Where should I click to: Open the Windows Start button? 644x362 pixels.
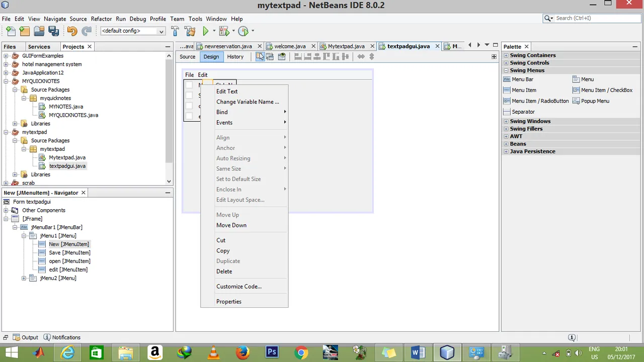point(11,352)
